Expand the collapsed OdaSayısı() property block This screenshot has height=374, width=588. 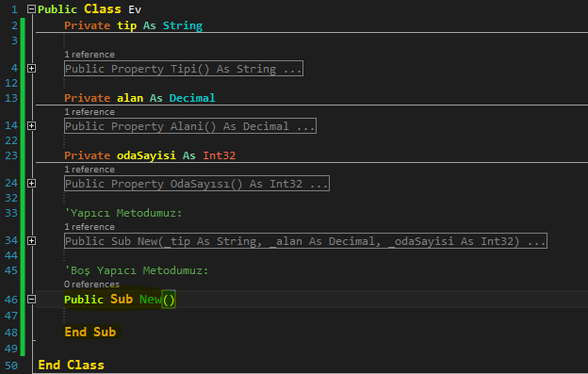click(x=31, y=184)
